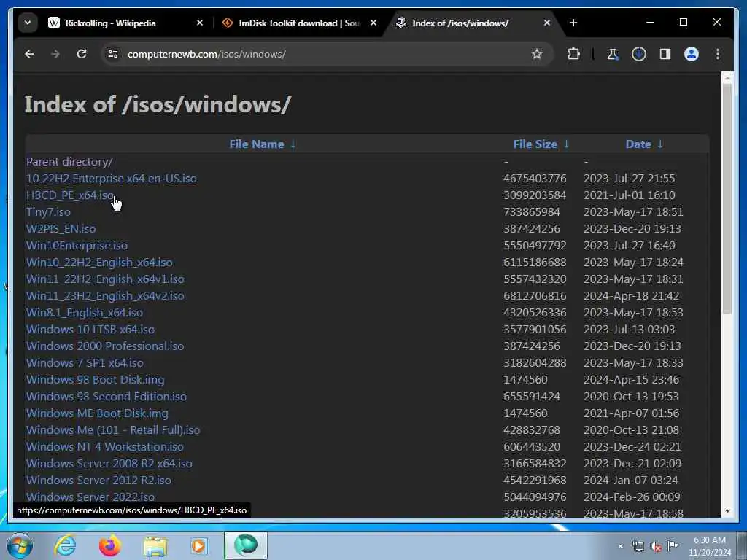The height and width of the screenshot is (560, 747).
Task: Open site information icon in address bar
Action: coord(113,54)
